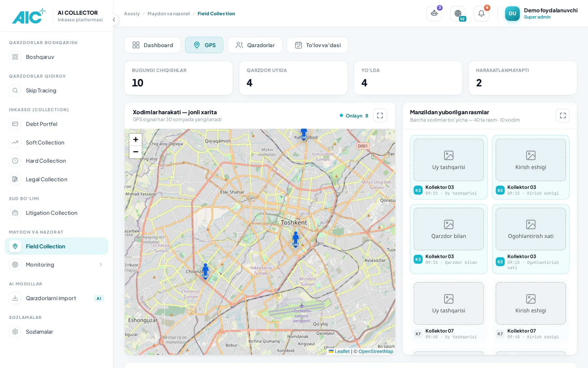
Task: Select collector marker near Chilonzor
Action: [x=205, y=271]
